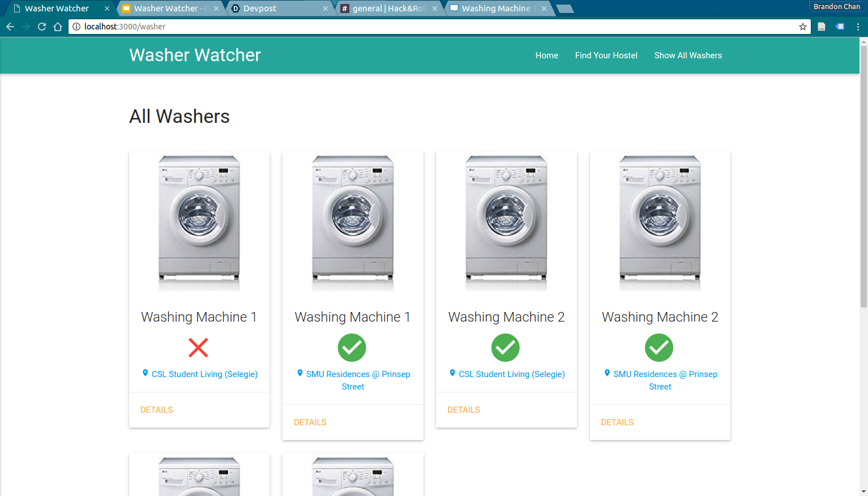This screenshot has height=496, width=868.
Task: Click location pin on SMU Washing Machine 2 card
Action: 607,373
